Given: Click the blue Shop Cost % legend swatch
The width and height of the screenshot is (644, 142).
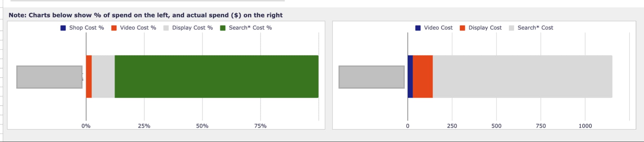Looking at the screenshot, I should tap(63, 28).
